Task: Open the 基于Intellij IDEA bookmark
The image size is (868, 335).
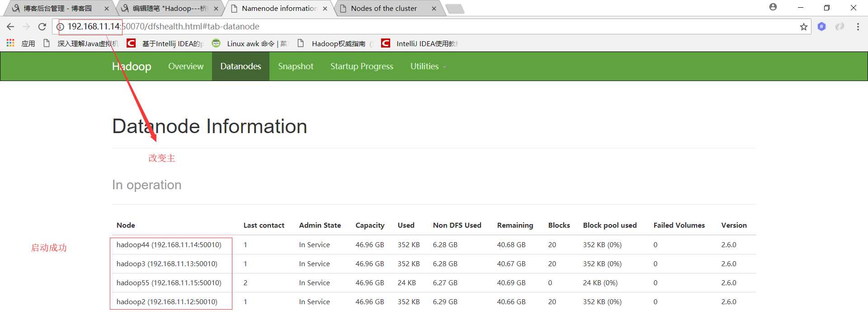Action: [x=165, y=43]
